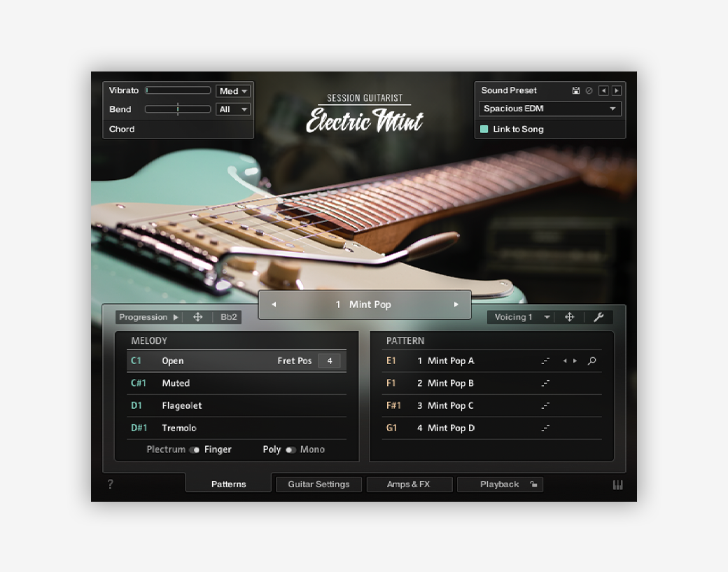This screenshot has height=572, width=728.
Task: Switch to Patterns tab
Action: (x=228, y=484)
